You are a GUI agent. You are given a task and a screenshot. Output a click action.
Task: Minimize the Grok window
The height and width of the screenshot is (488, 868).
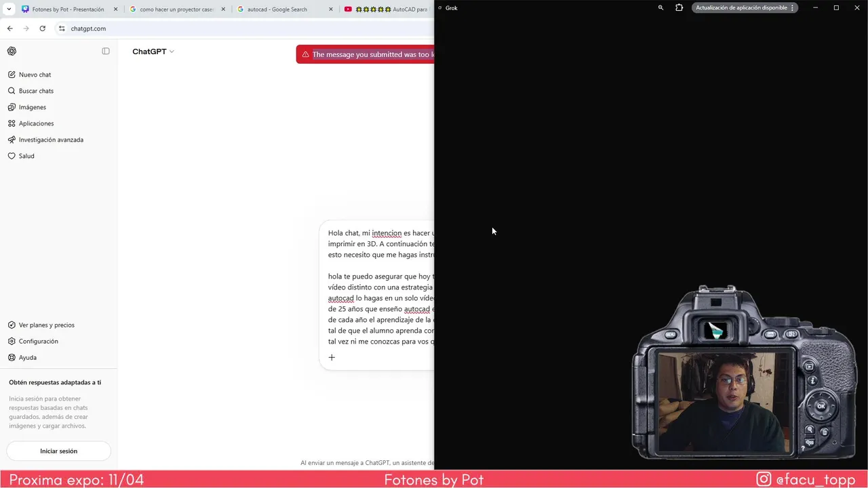tap(816, 7)
